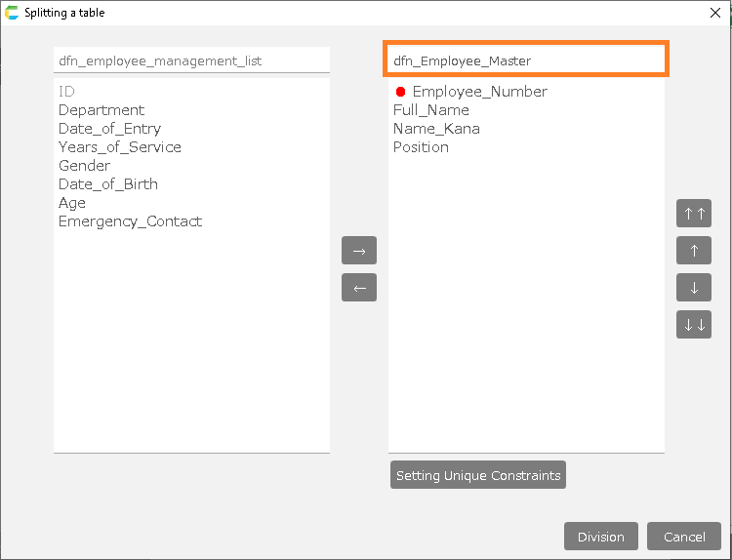The height and width of the screenshot is (560, 732).
Task: Select Emergency_Contact in the source table
Action: 130,221
